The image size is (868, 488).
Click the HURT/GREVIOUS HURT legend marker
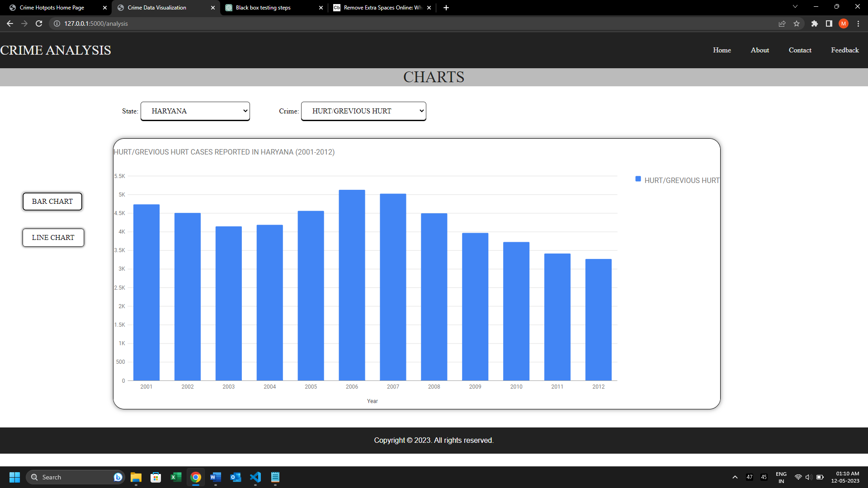637,178
